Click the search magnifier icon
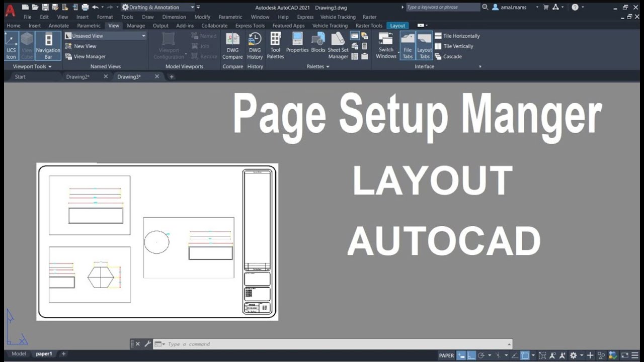The image size is (644, 362). (485, 8)
